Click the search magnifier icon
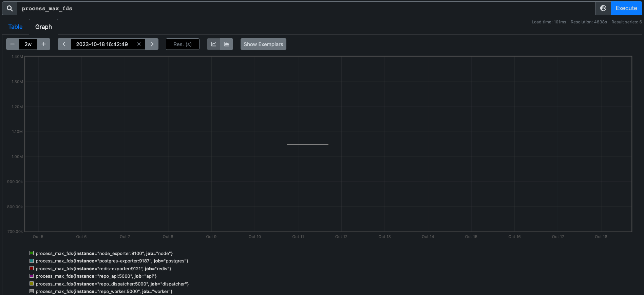The width and height of the screenshot is (644, 295). [x=10, y=8]
